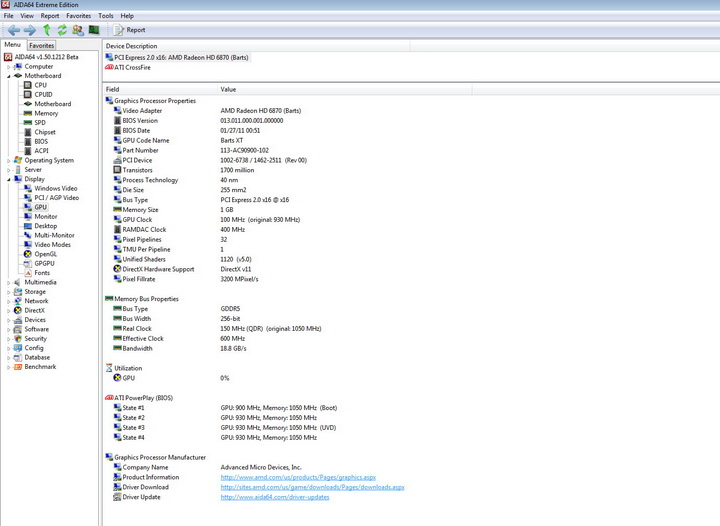Open the Tools menu

point(106,16)
